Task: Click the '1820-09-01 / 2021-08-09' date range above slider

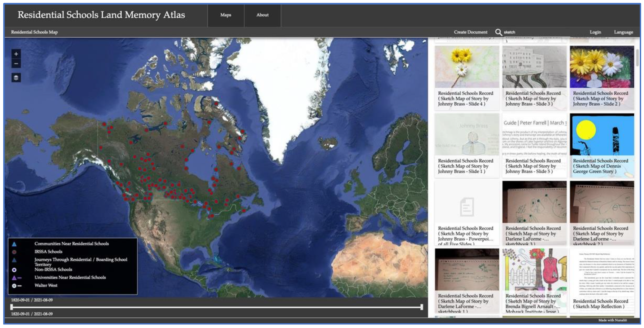Action: 32,300
